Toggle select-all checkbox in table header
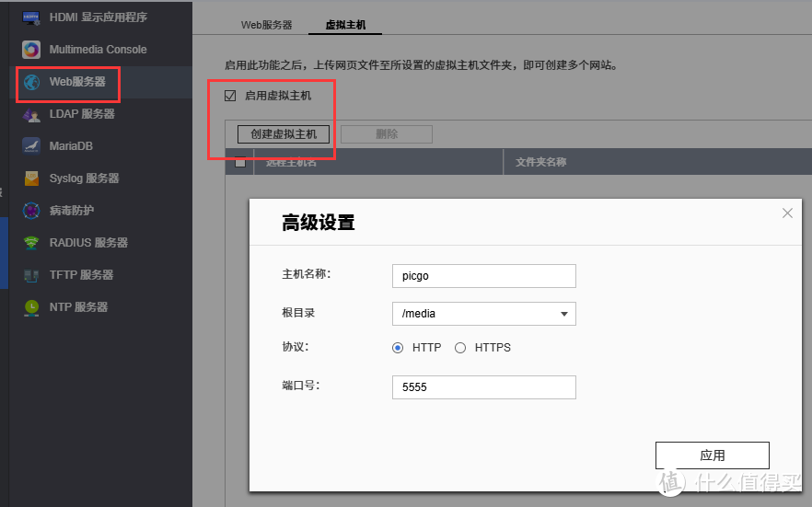This screenshot has width=812, height=507. [x=240, y=162]
